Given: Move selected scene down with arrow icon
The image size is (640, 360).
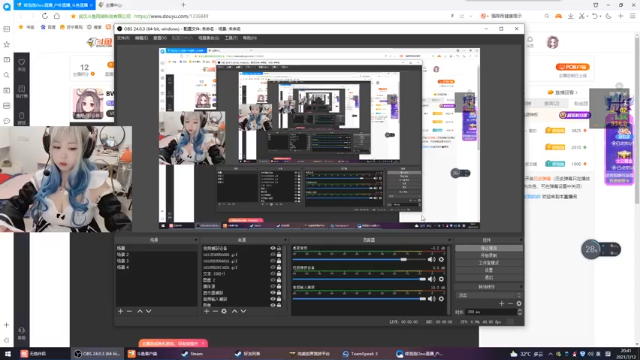Looking at the screenshot, I should [x=149, y=311].
